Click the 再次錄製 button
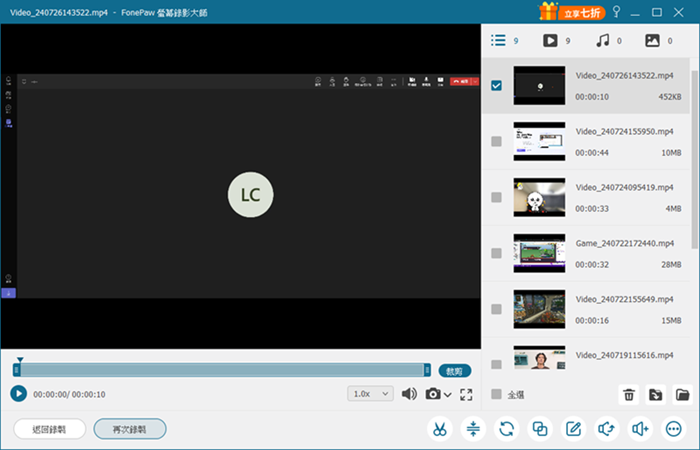 point(130,429)
